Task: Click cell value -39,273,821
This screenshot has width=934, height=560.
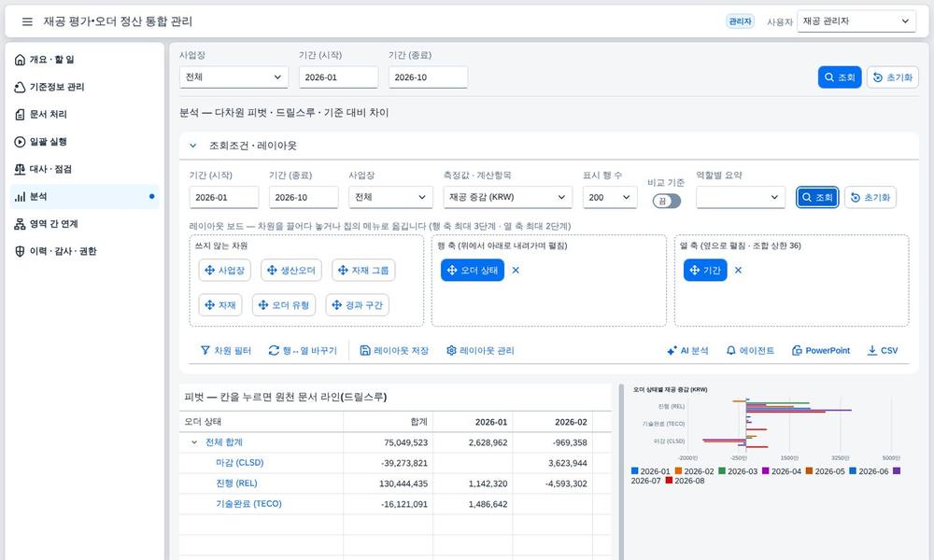Action: tap(403, 462)
